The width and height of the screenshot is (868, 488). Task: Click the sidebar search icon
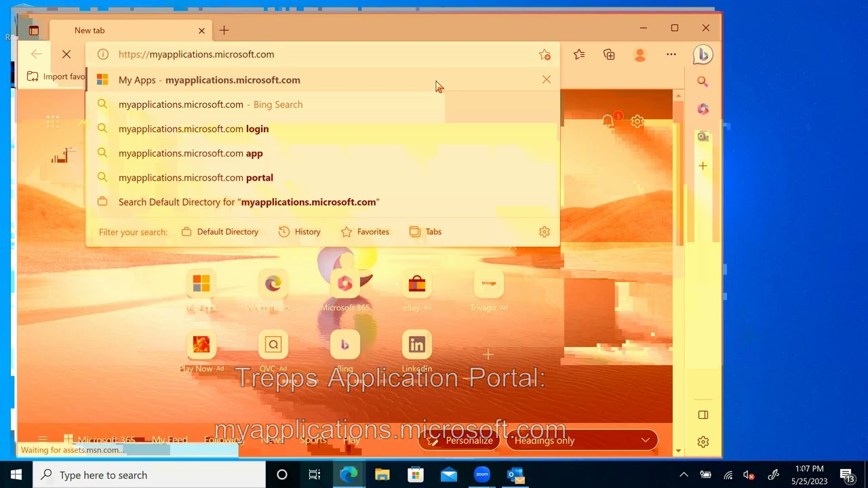(x=703, y=82)
